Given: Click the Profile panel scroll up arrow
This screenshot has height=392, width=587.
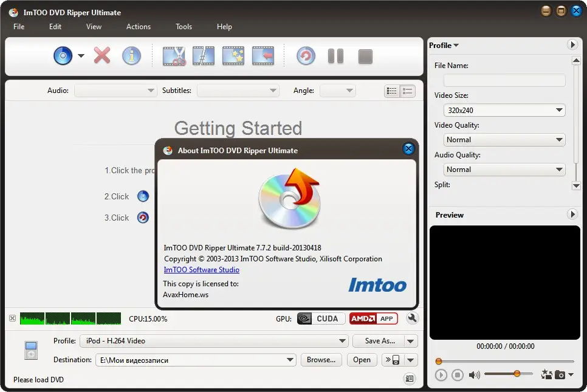Looking at the screenshot, I should [x=576, y=61].
